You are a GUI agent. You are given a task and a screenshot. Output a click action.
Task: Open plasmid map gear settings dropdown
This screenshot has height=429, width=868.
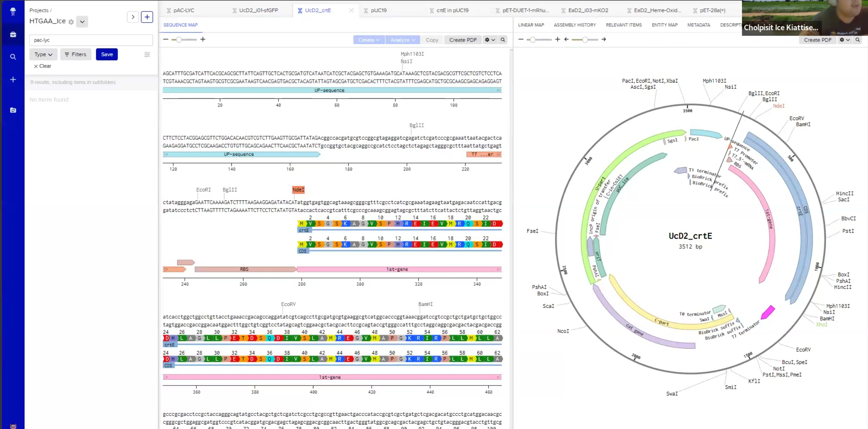coord(845,40)
